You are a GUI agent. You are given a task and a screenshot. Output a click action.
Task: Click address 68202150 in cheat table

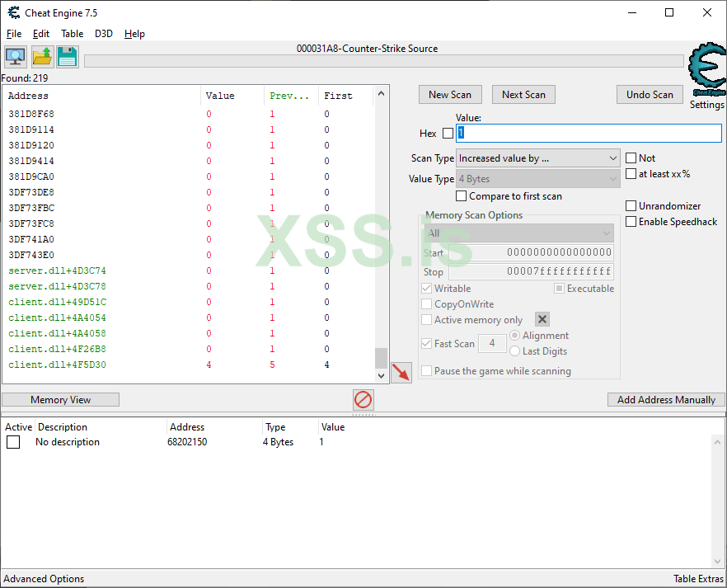[187, 442]
